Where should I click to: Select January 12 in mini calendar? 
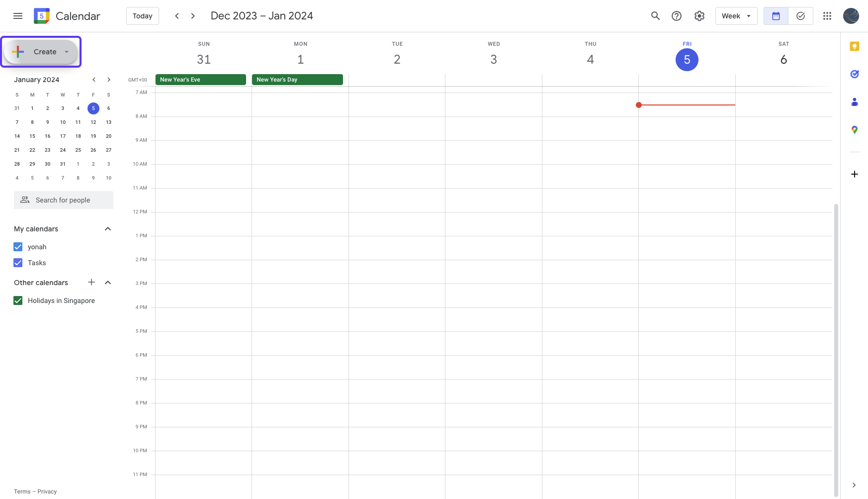coord(93,122)
